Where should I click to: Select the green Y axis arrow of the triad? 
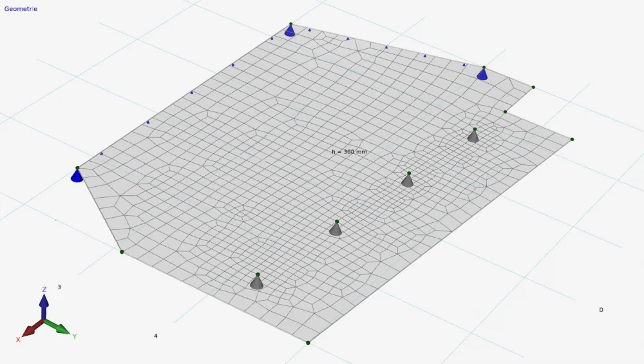click(57, 327)
